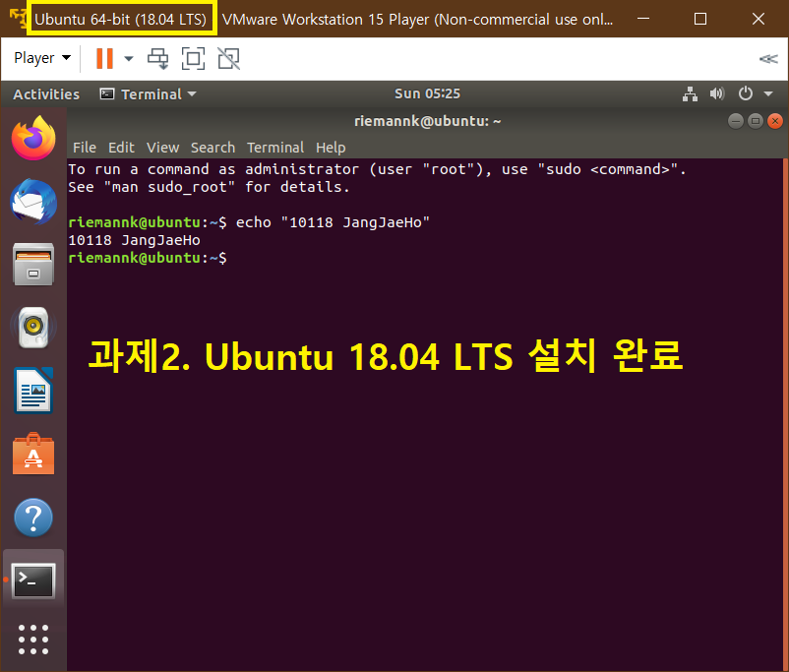Minimize the terminal window
This screenshot has height=672, width=789.
736,121
